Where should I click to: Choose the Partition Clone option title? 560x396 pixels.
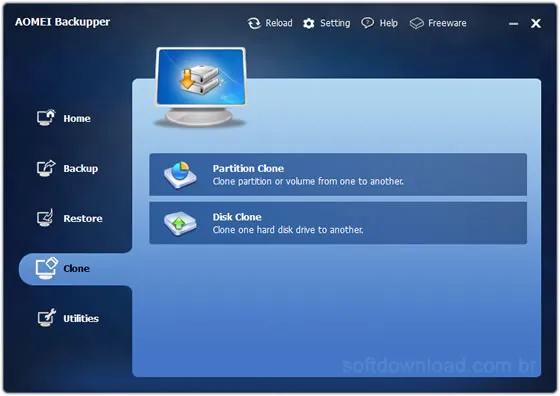pos(248,169)
